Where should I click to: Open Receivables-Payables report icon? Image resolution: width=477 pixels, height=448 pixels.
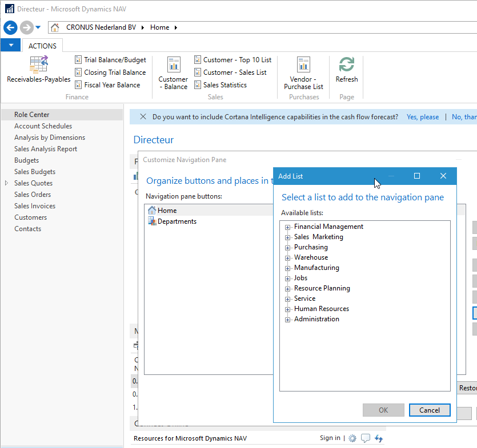[x=39, y=64]
